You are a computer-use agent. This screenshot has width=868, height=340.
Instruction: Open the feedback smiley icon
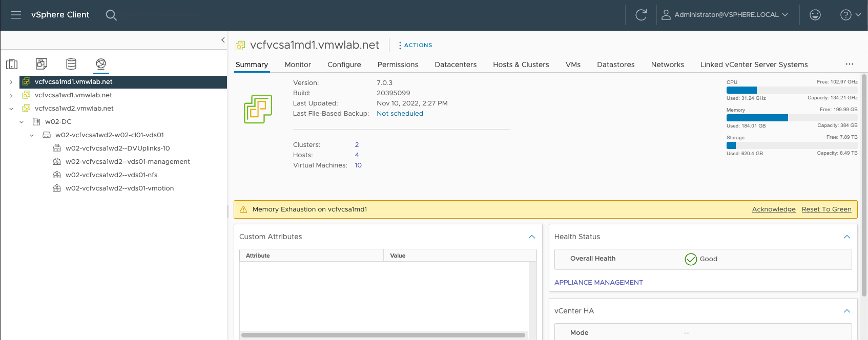tap(815, 15)
